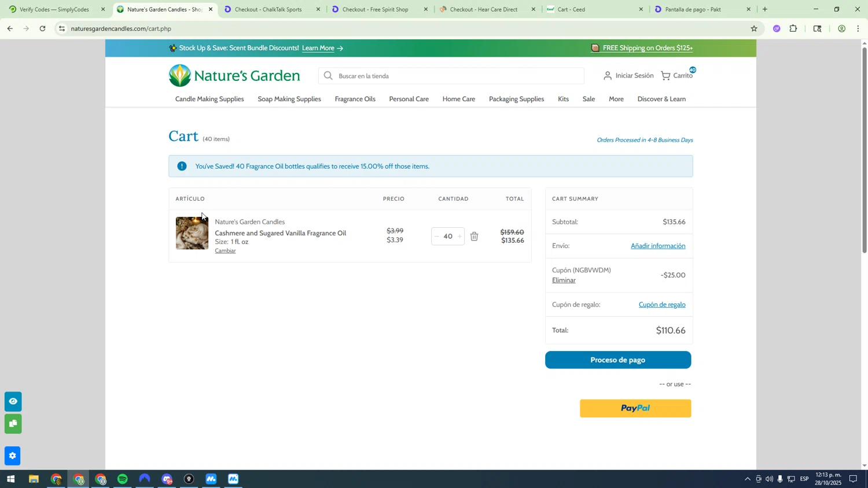Open Spotify from the taskbar

[123, 479]
